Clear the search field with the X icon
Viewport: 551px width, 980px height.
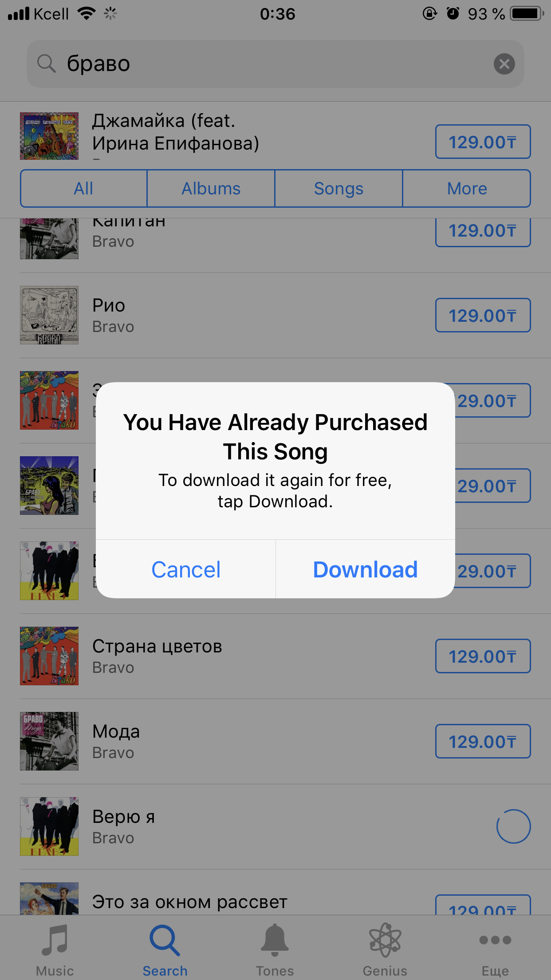(x=504, y=64)
